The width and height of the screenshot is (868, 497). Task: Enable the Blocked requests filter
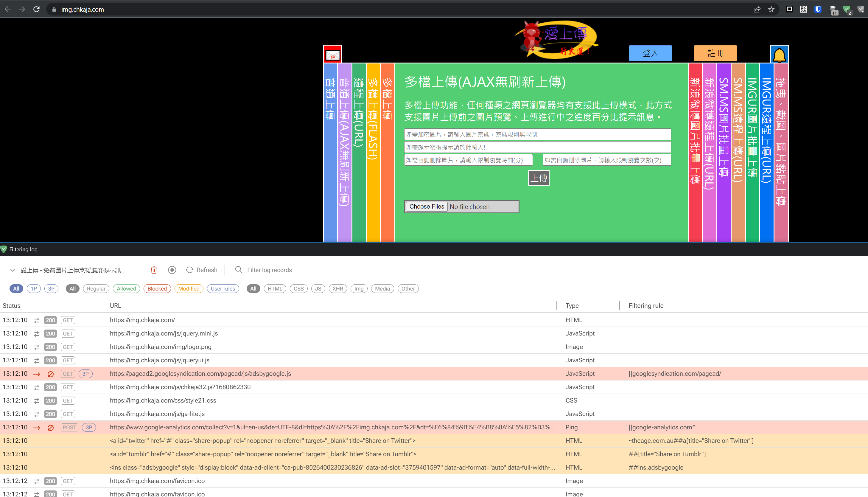157,288
